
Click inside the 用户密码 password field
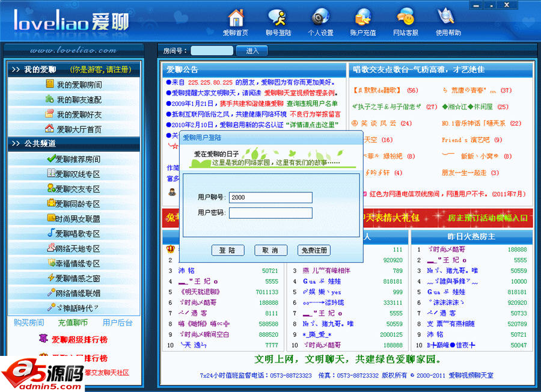pos(272,213)
